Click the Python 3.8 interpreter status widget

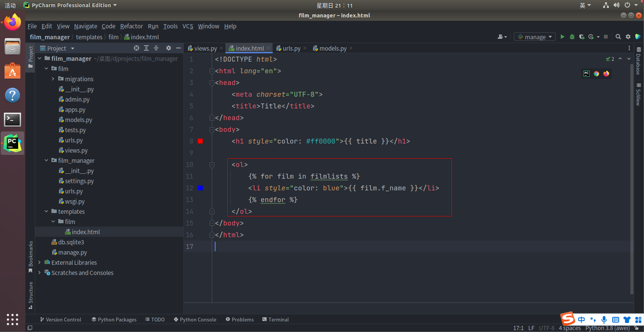click(x=608, y=328)
